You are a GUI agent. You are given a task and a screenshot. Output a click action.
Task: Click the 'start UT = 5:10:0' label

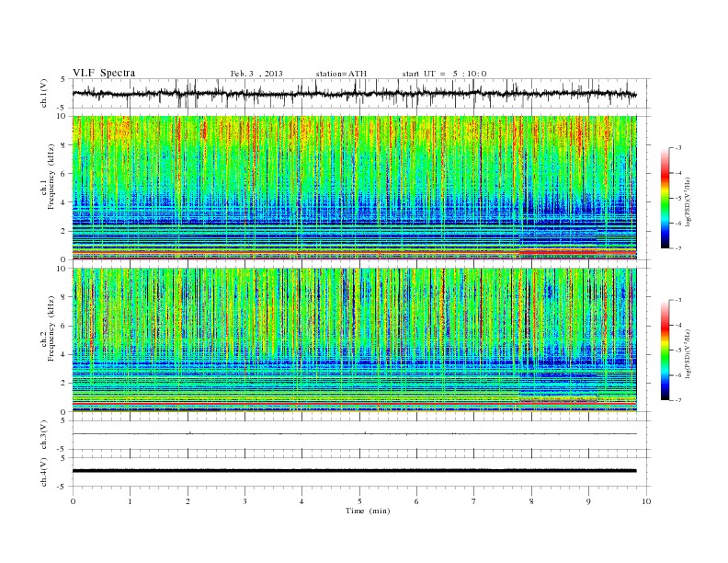click(x=444, y=74)
